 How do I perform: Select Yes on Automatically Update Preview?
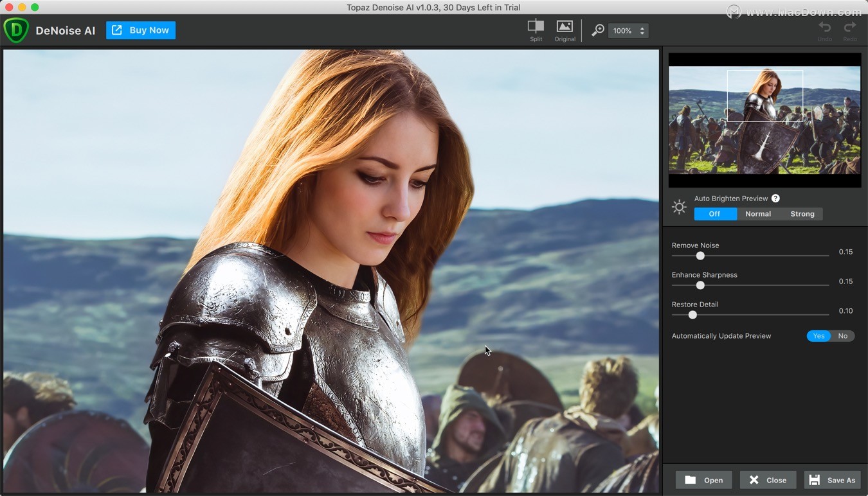pos(818,335)
